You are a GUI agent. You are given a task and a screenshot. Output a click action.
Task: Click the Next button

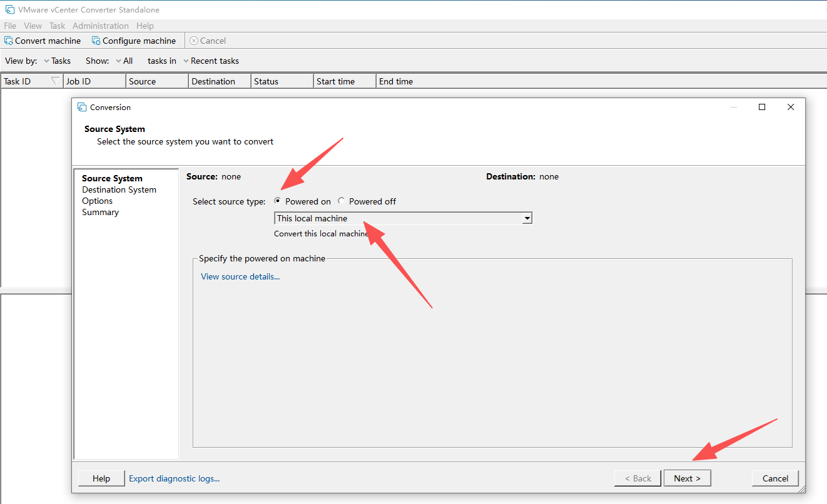(x=687, y=478)
